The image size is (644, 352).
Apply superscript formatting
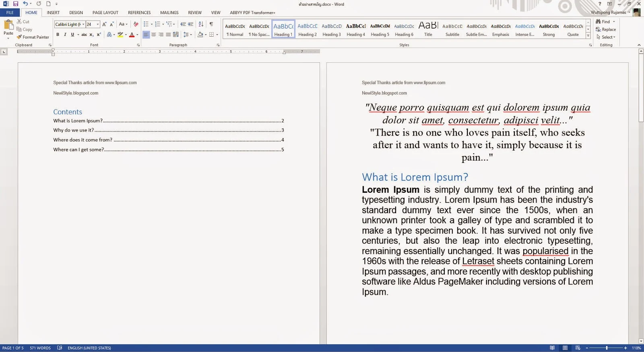pos(99,35)
